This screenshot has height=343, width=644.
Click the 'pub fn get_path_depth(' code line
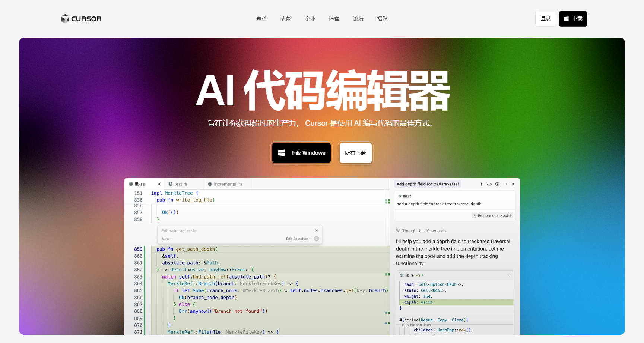pyautogui.click(x=187, y=249)
